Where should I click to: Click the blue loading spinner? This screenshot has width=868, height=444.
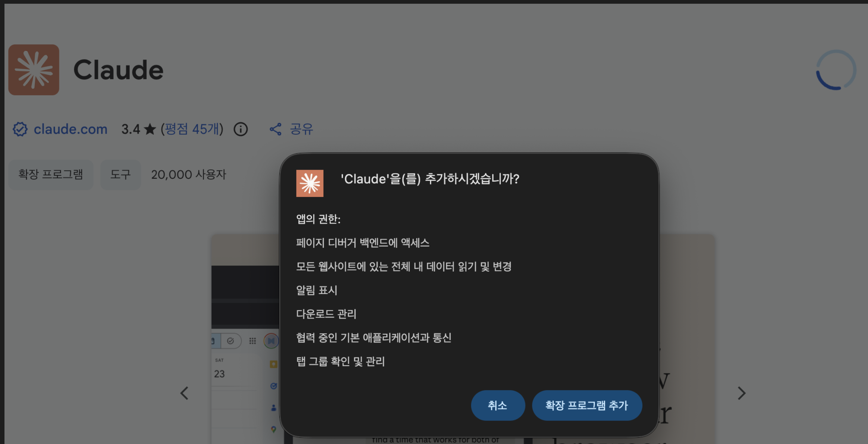click(836, 70)
